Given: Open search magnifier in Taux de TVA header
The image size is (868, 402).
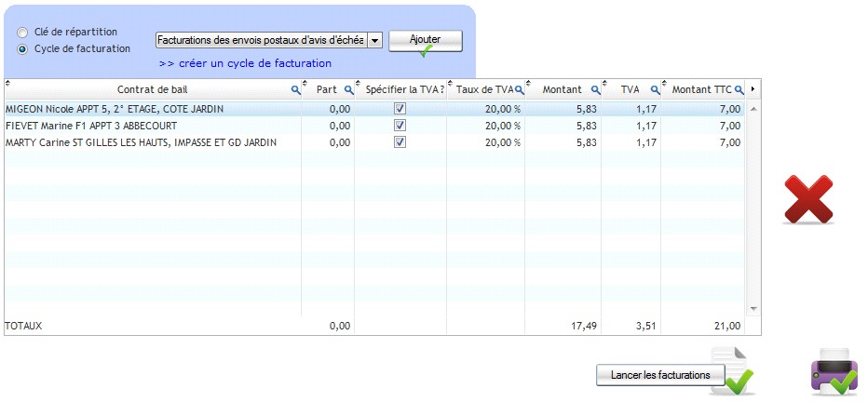Looking at the screenshot, I should point(520,89).
